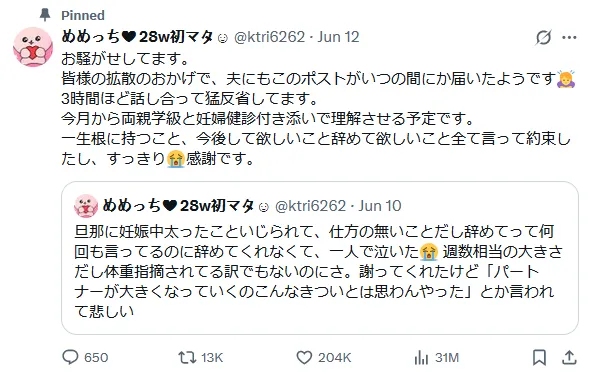Click the Grok slashed-circle icon
The image size is (593, 377).
543,37
